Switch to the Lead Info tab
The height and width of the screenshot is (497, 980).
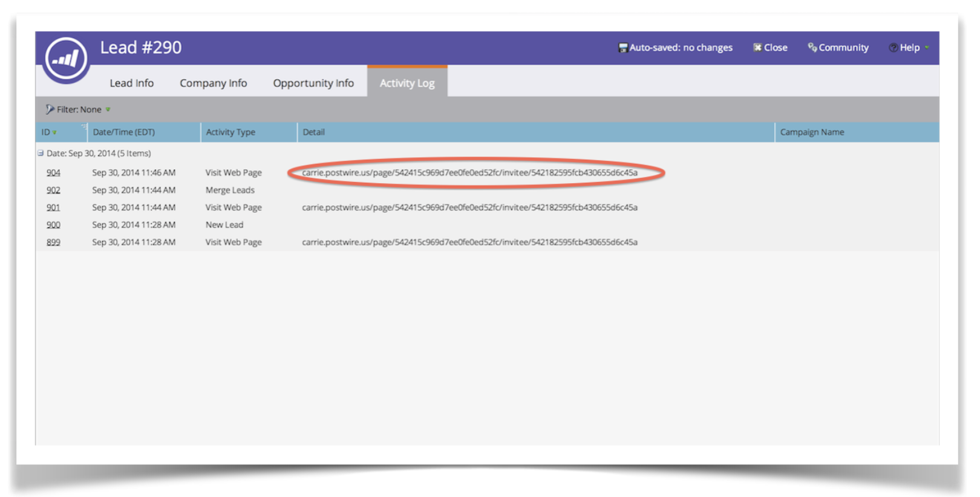pos(131,83)
